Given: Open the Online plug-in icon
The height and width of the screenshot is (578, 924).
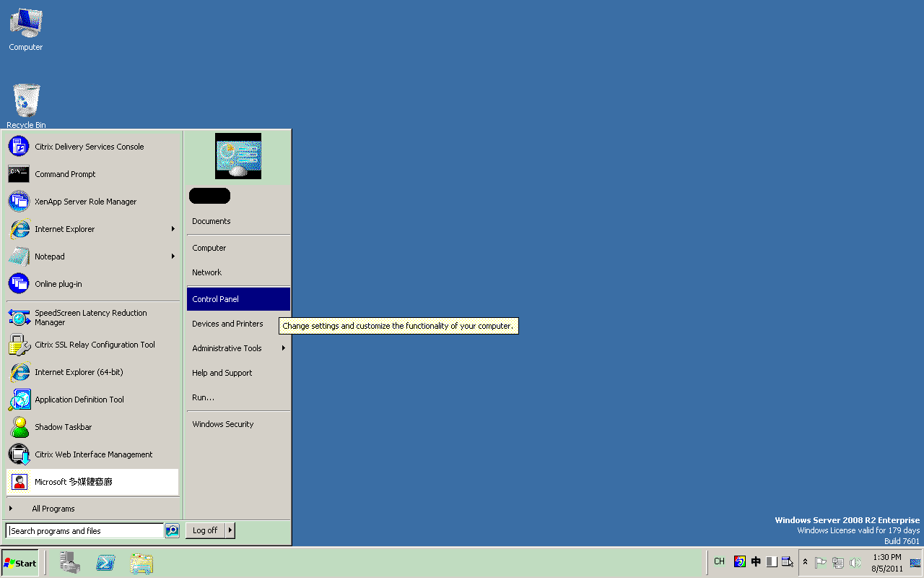Looking at the screenshot, I should (x=19, y=284).
